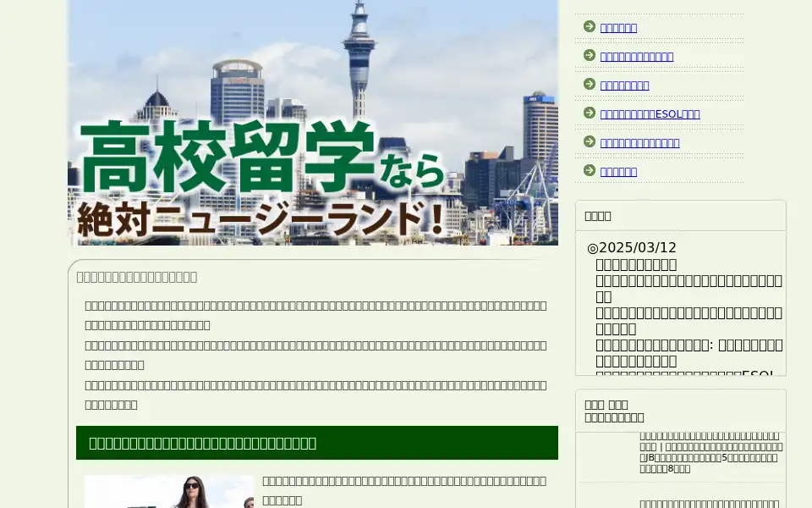
Task: Open the fifth sidebar navigation link
Action: click(640, 143)
